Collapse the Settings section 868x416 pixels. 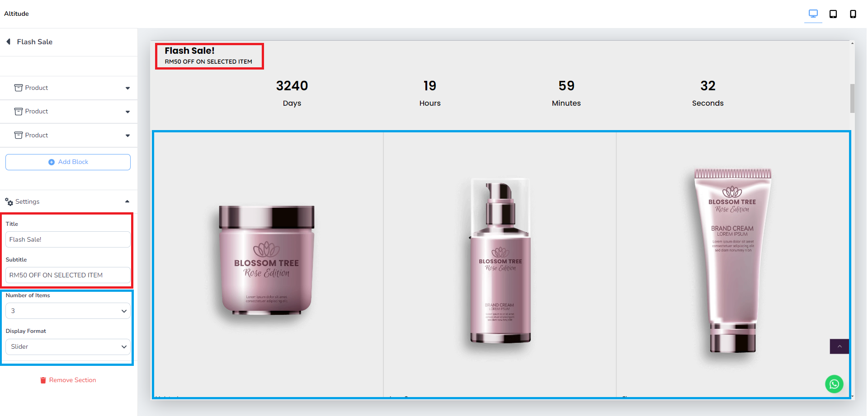click(127, 201)
